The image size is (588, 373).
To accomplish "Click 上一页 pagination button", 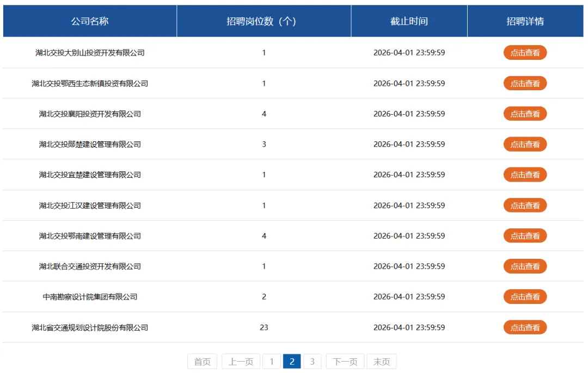I will click(x=241, y=362).
